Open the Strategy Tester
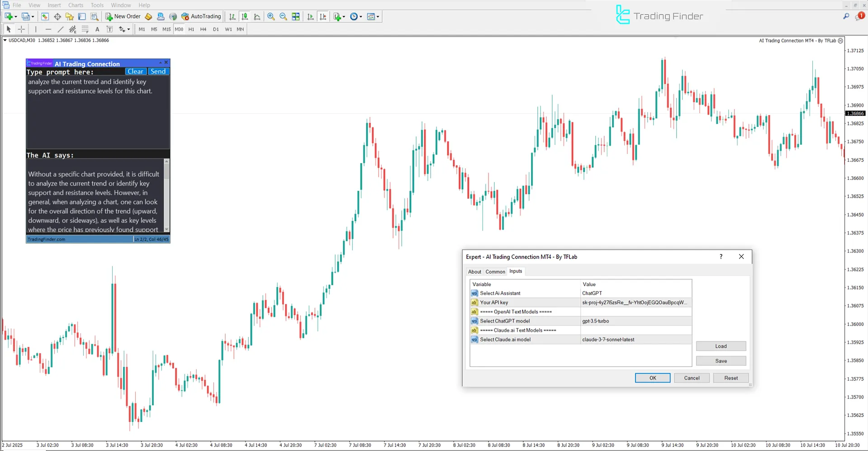This screenshot has width=868, height=451. (x=95, y=16)
